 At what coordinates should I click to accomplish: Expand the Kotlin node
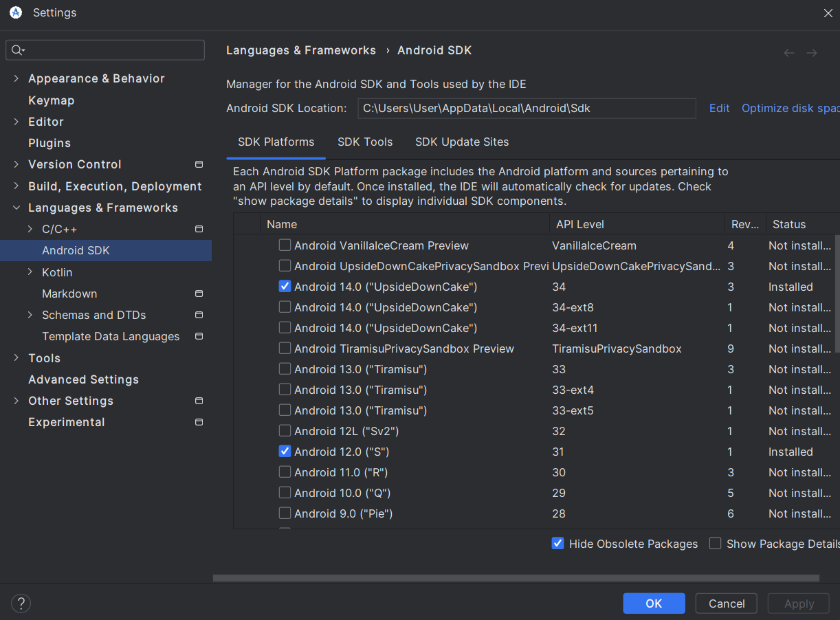pos(30,272)
